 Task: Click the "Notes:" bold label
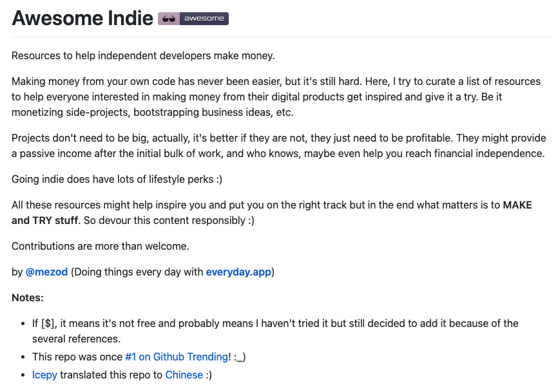[28, 298]
